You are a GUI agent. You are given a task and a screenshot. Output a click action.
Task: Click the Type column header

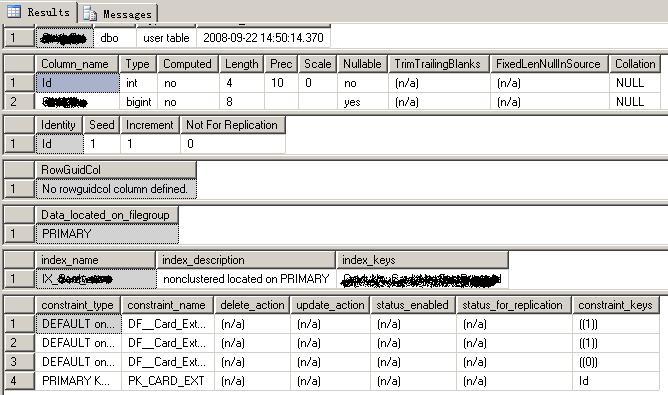click(138, 64)
